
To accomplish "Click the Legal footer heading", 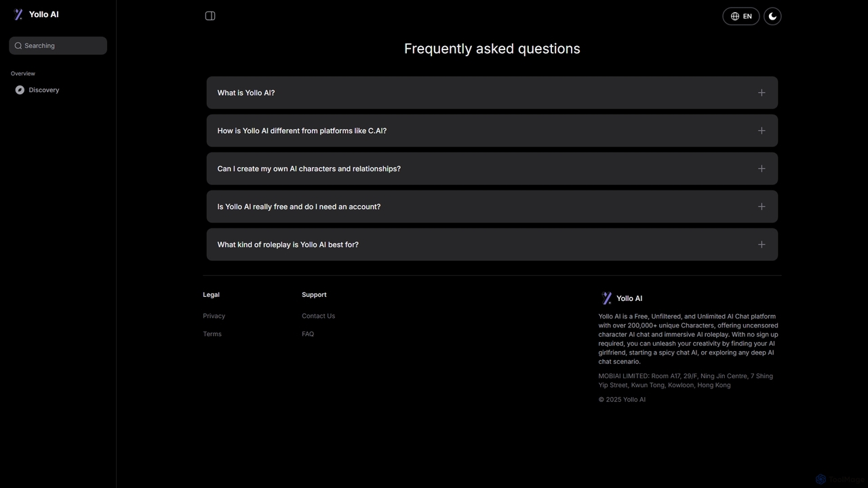I will [211, 295].
